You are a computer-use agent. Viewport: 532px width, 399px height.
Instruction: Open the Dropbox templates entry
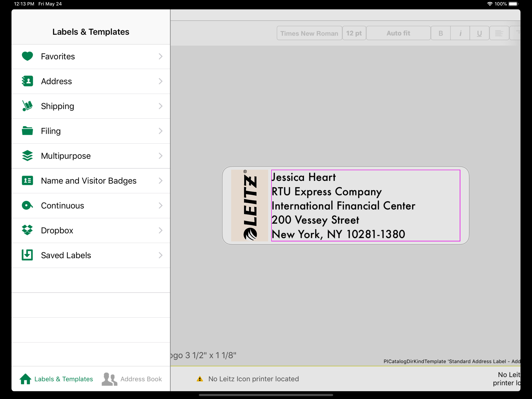[91, 230]
